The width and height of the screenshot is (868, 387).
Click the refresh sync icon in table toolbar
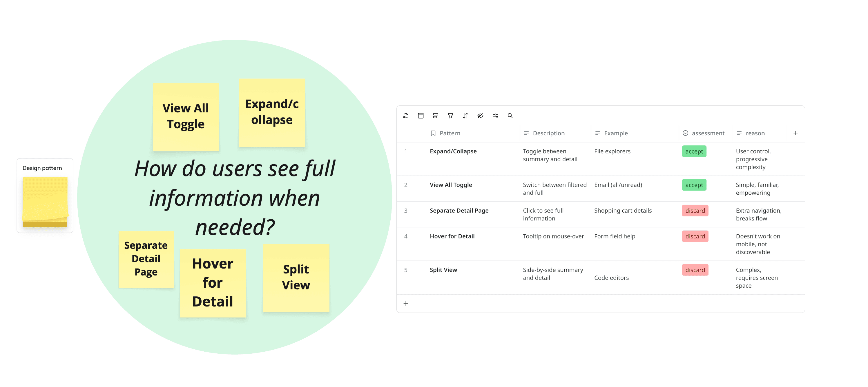(x=406, y=116)
